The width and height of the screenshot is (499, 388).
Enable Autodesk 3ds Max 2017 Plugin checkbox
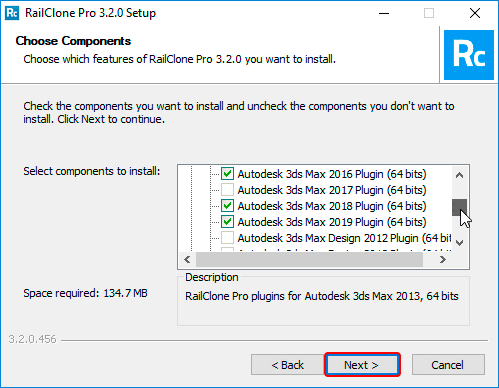coord(227,190)
